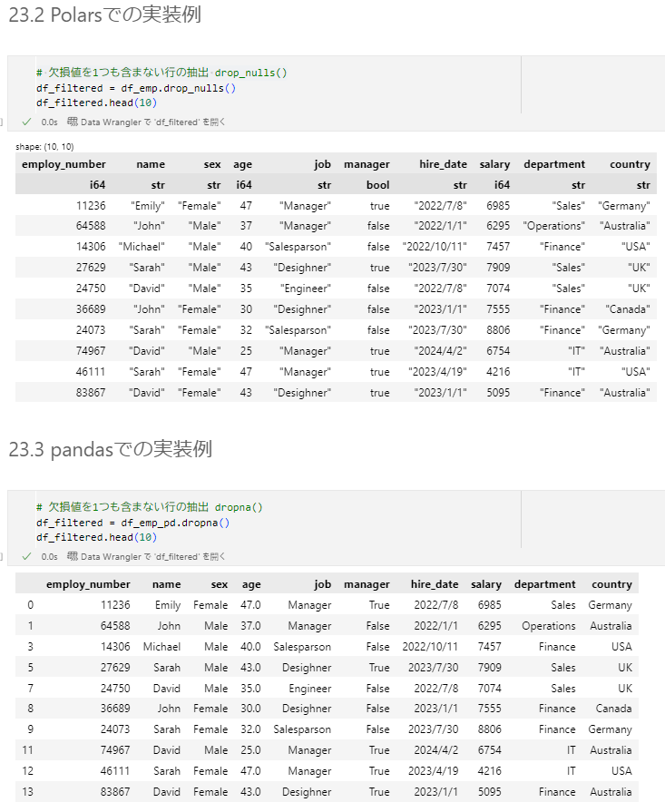Viewport: 665px width, 812px height.
Task: Click df_filtered.head(10) in the Polars cell
Action: 96,103
